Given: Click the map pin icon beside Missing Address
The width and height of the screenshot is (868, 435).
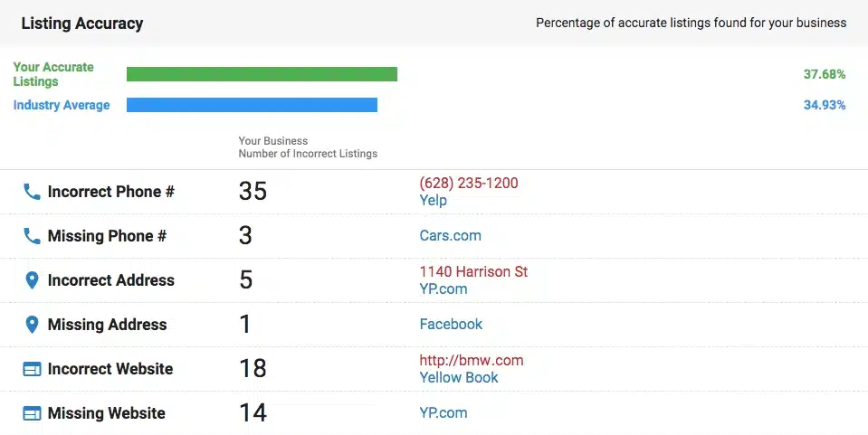Looking at the screenshot, I should 32,325.
